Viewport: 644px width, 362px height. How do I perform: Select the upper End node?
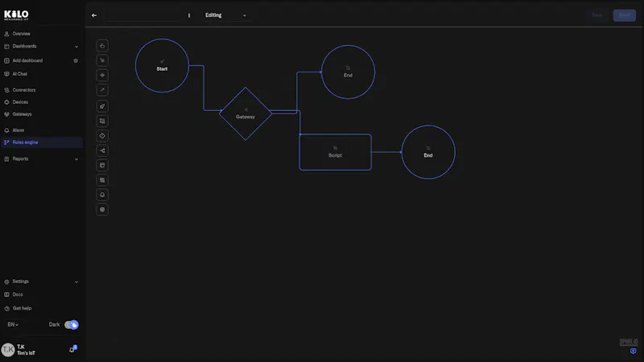348,72
